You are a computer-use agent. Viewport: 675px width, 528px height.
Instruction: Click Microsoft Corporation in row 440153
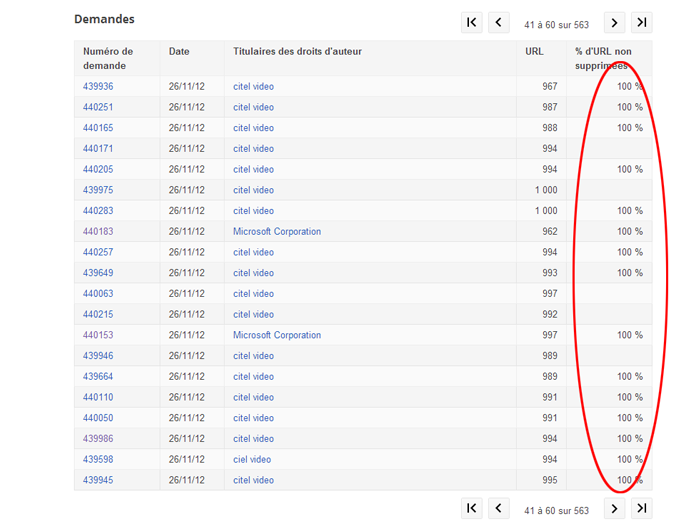pyautogui.click(x=277, y=336)
